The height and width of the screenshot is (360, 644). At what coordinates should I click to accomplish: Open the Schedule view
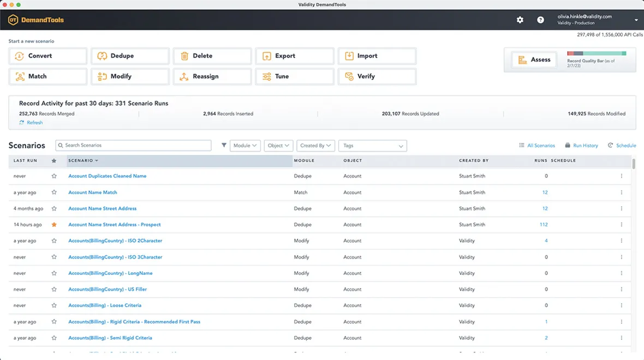[x=622, y=146]
